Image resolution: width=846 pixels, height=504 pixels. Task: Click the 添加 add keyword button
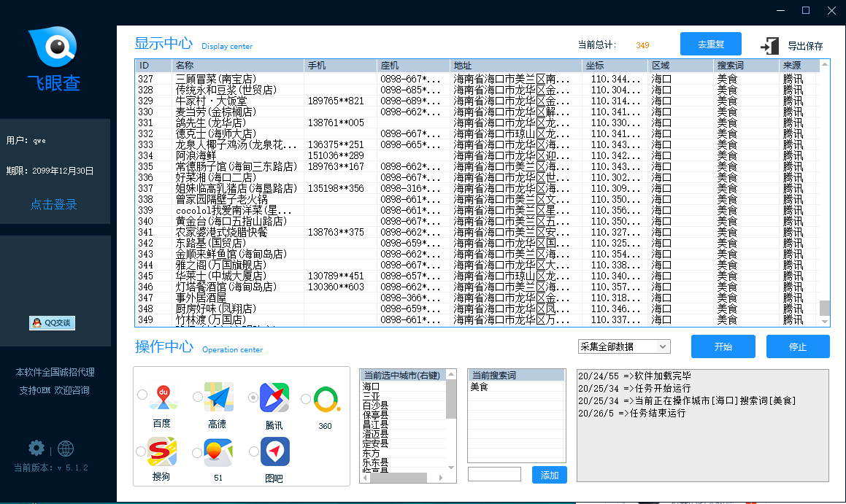point(549,475)
